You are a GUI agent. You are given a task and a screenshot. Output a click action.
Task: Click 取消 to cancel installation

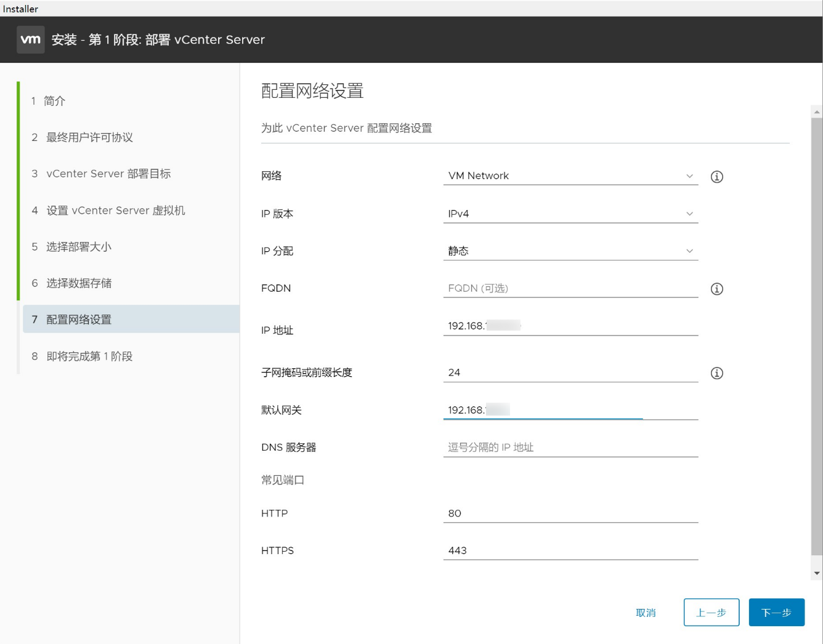point(646,613)
